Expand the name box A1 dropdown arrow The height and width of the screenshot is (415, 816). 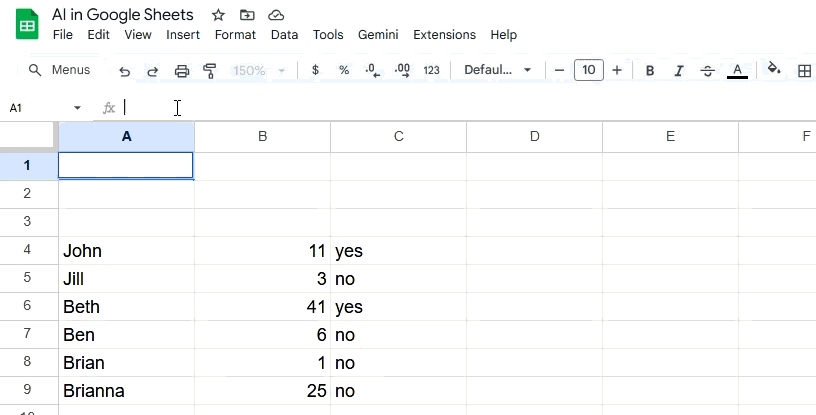coord(78,108)
